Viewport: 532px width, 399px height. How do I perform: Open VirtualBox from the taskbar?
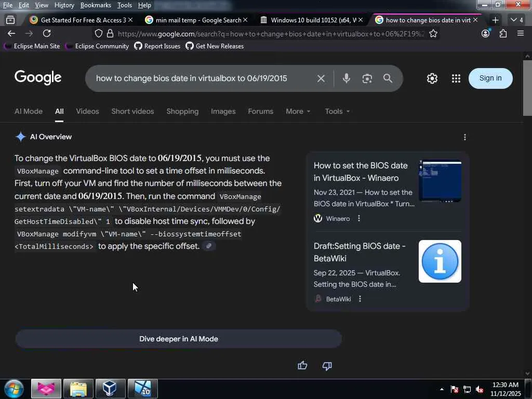(110, 389)
